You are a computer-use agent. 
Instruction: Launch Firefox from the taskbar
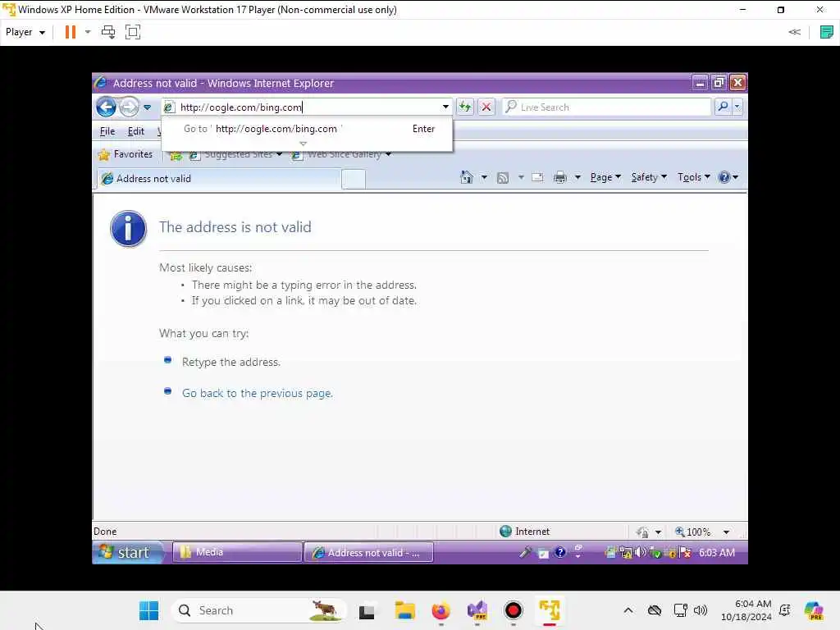(x=441, y=610)
